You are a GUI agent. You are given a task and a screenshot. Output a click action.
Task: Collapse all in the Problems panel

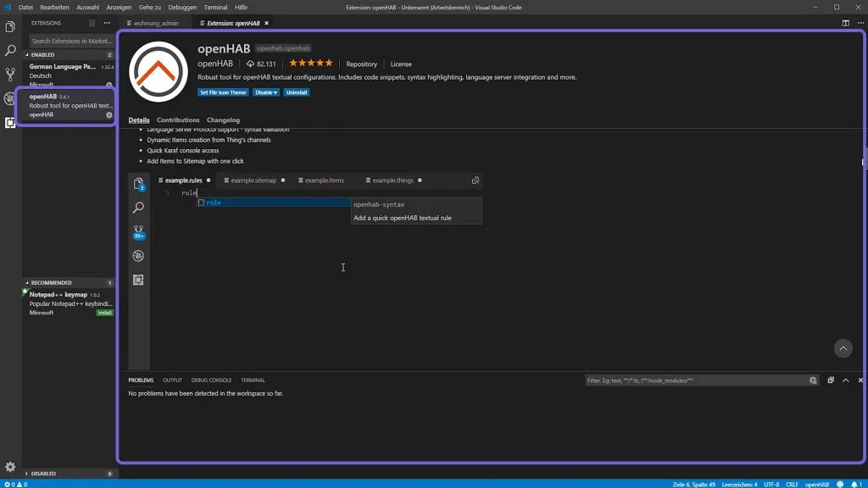pos(831,380)
